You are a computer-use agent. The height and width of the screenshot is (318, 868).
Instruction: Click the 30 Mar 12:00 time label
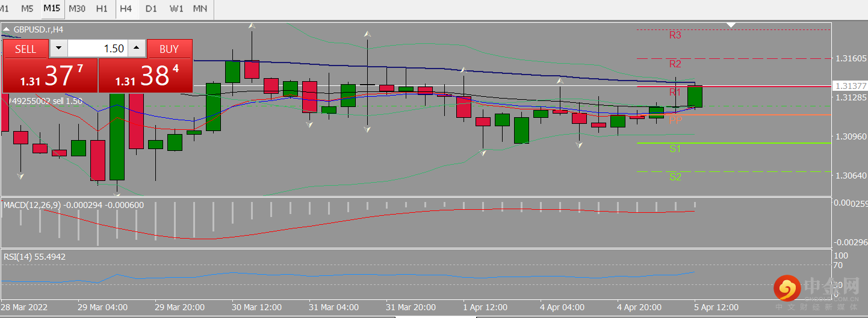coord(258,307)
